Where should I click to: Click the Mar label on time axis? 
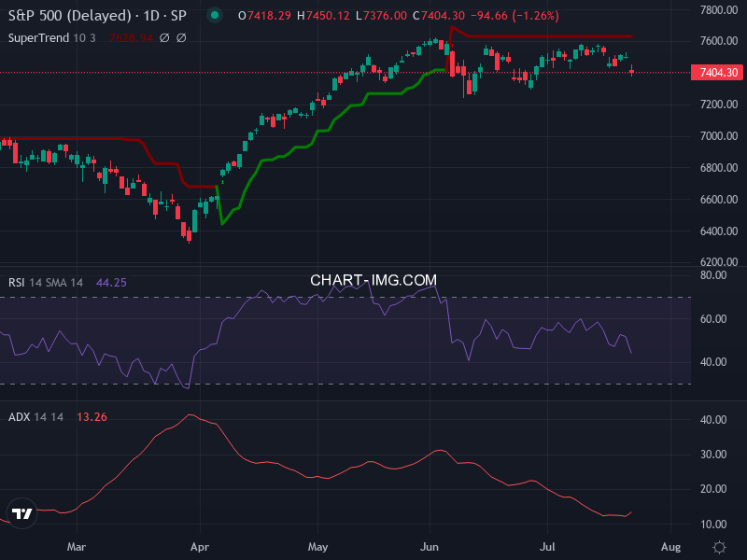[77, 547]
